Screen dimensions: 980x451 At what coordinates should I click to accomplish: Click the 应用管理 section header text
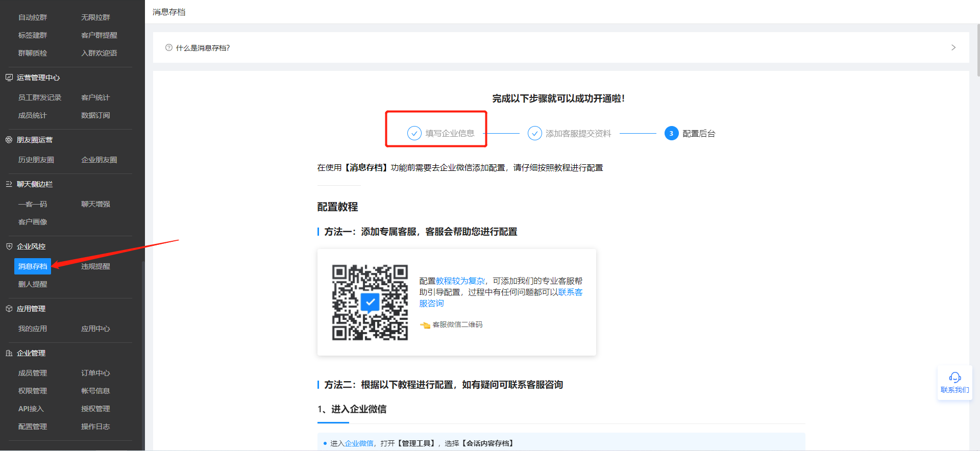coord(31,309)
